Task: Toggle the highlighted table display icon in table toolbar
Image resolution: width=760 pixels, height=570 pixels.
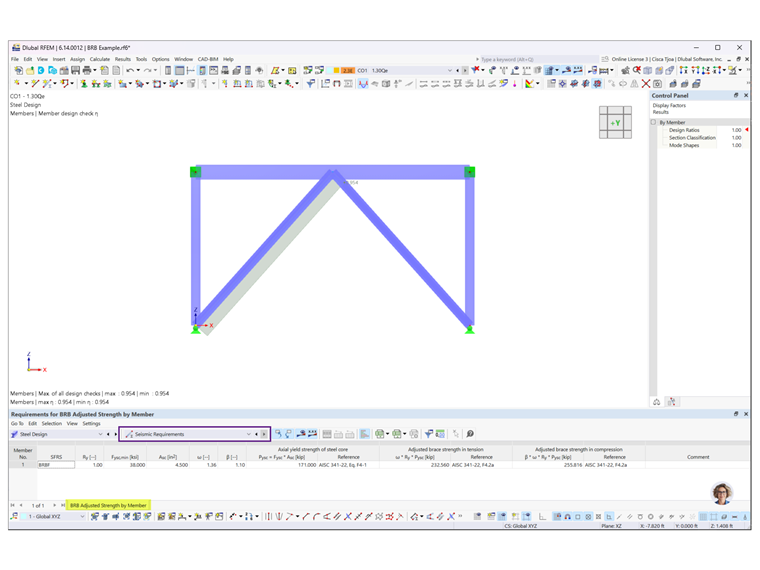Action: pyautogui.click(x=364, y=434)
